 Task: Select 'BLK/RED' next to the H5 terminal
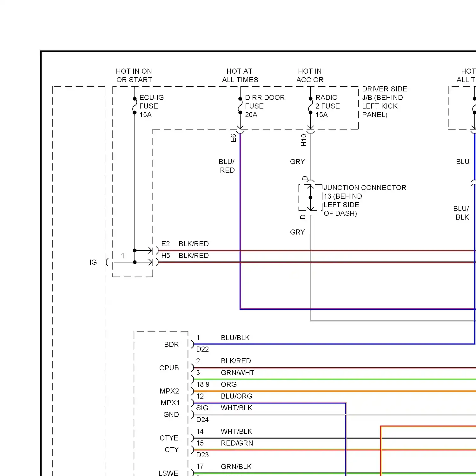194,256
